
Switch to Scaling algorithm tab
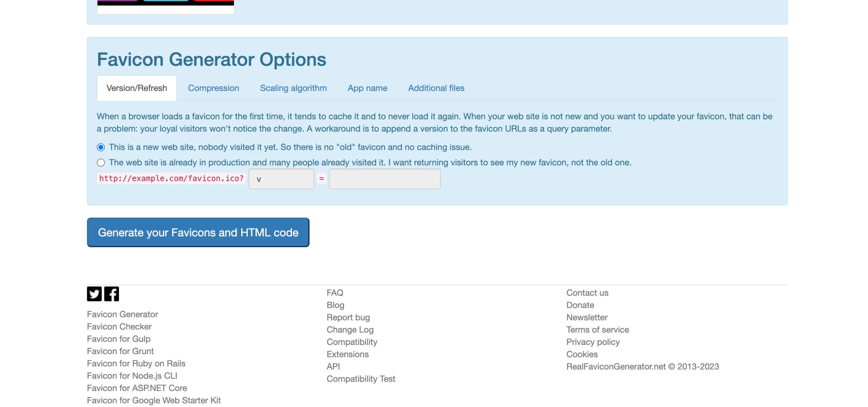(293, 88)
